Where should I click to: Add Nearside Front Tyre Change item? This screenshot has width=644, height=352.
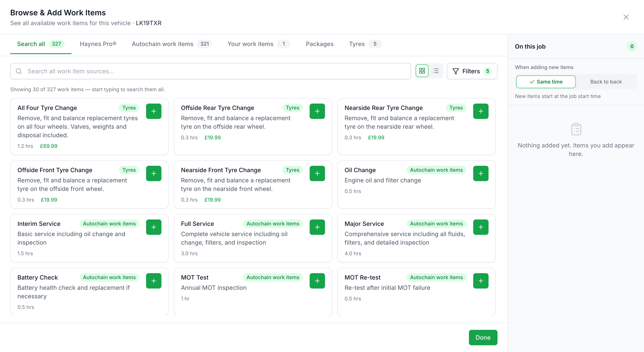[x=317, y=173]
